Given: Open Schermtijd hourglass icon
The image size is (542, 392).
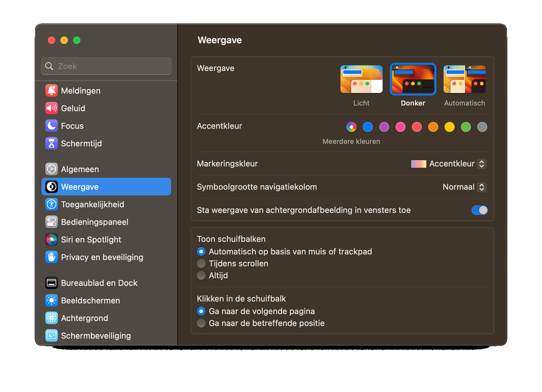Looking at the screenshot, I should point(51,143).
